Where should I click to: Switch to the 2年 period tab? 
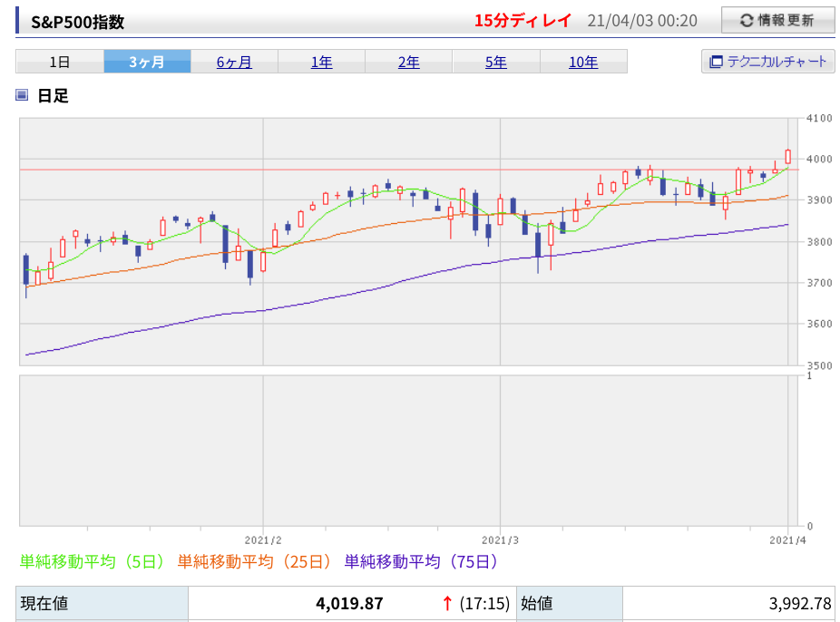pos(409,62)
